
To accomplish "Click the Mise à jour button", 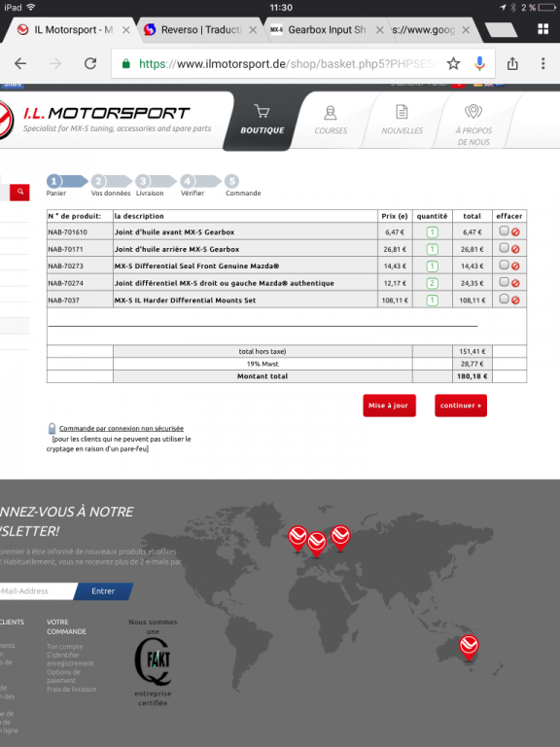I will click(389, 406).
